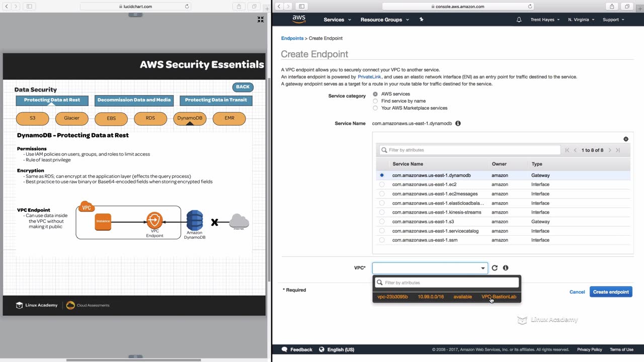Share the Lucidchart page
This screenshot has height=362, width=644.
pos(239,7)
